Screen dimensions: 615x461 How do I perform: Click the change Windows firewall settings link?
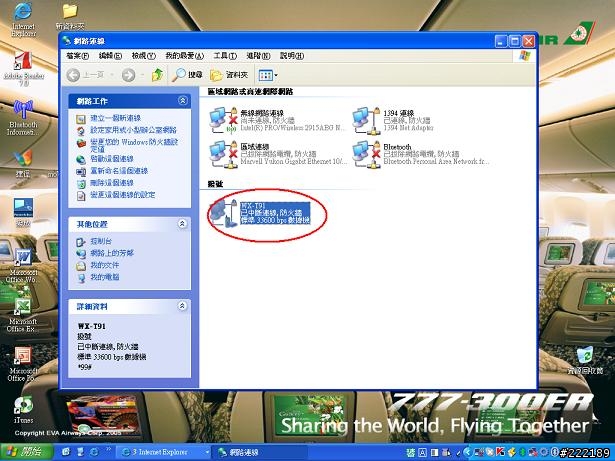[x=134, y=145]
